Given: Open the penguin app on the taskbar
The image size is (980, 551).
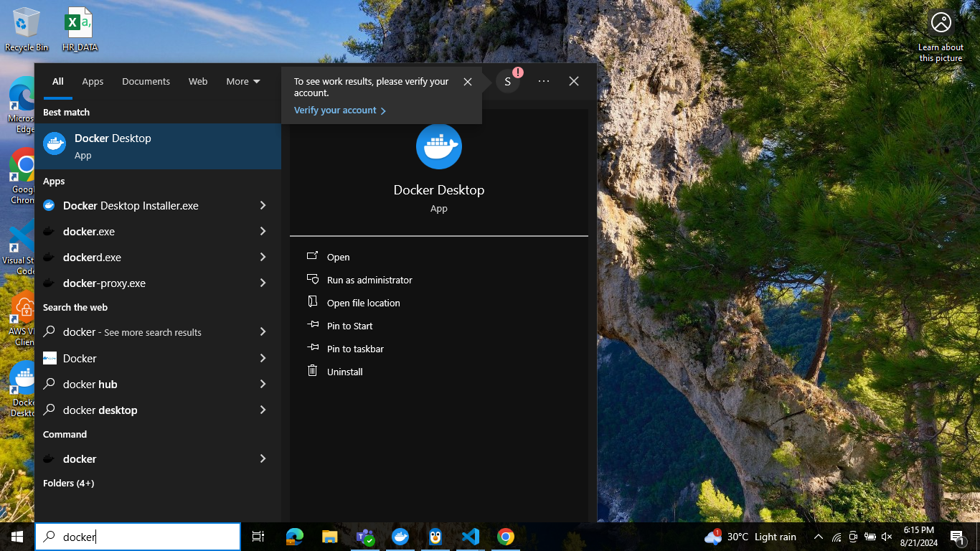Looking at the screenshot, I should pos(435,537).
